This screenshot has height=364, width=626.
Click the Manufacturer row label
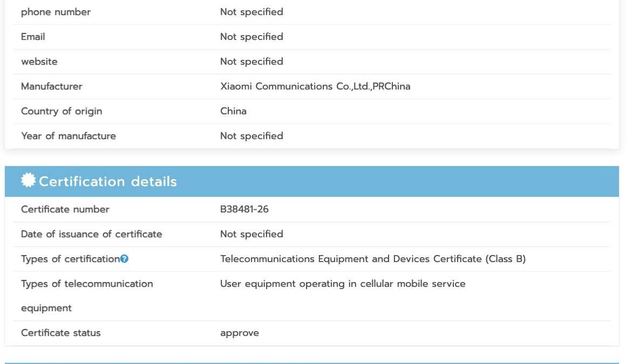[x=51, y=86]
